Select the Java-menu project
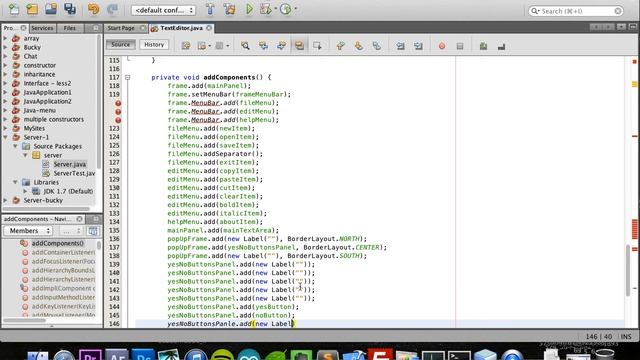Viewport: 640px width, 360px height. pyautogui.click(x=39, y=110)
